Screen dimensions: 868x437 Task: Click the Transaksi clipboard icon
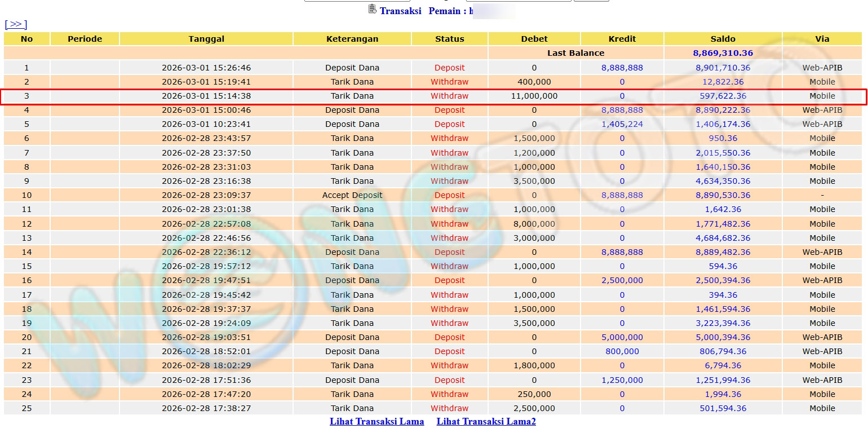[x=372, y=9]
